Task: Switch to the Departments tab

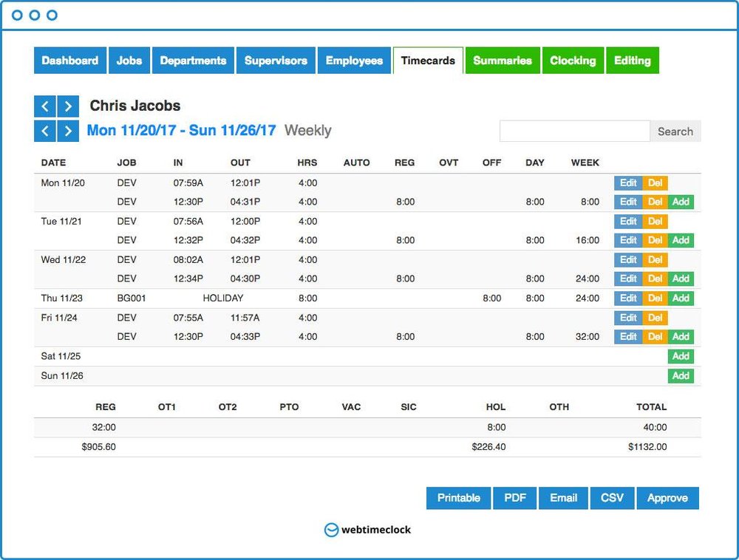Action: click(x=193, y=61)
